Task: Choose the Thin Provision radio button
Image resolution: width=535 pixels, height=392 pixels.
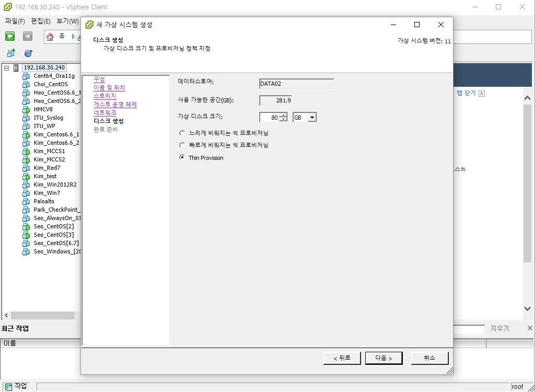Action: (182, 158)
